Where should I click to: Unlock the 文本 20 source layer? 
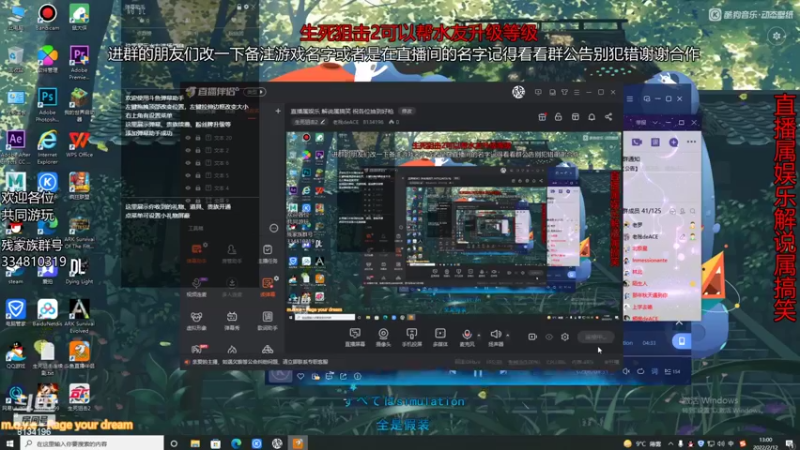click(x=198, y=138)
